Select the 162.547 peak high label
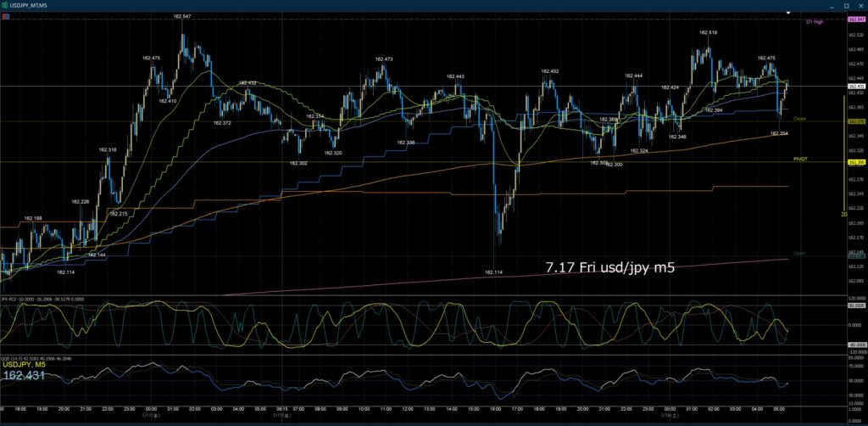The width and height of the screenshot is (868, 426). [182, 17]
